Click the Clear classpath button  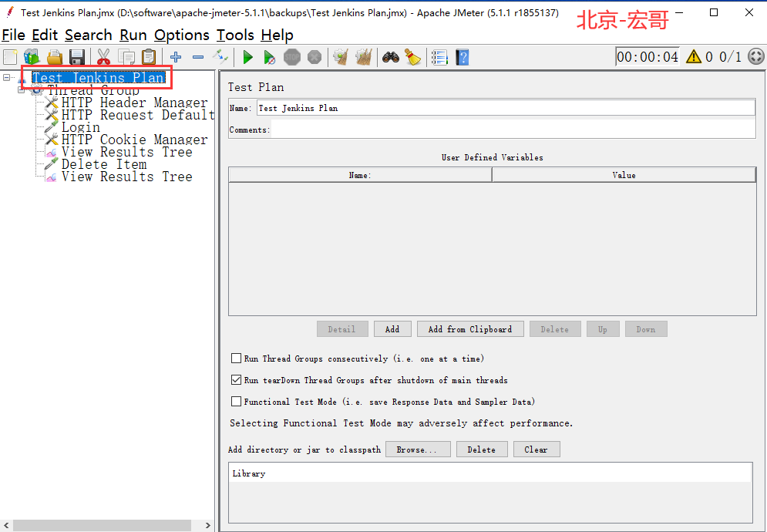[536, 450]
